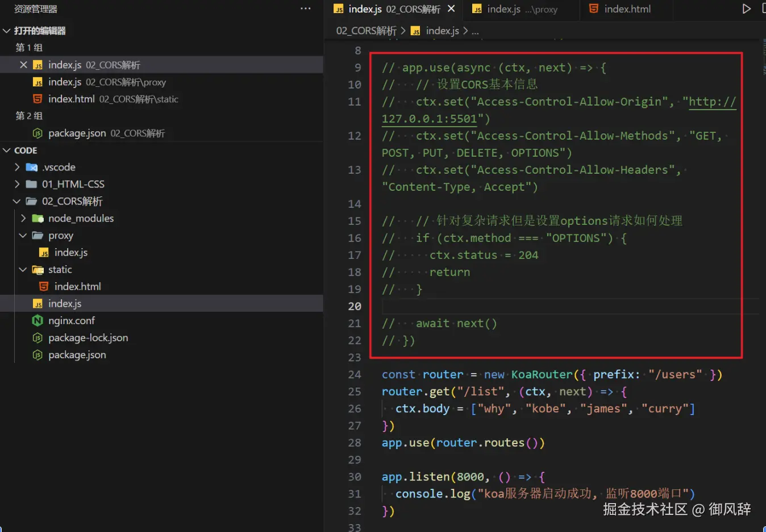Expand the 01_HTML-CSS folder chevron

click(x=17, y=185)
